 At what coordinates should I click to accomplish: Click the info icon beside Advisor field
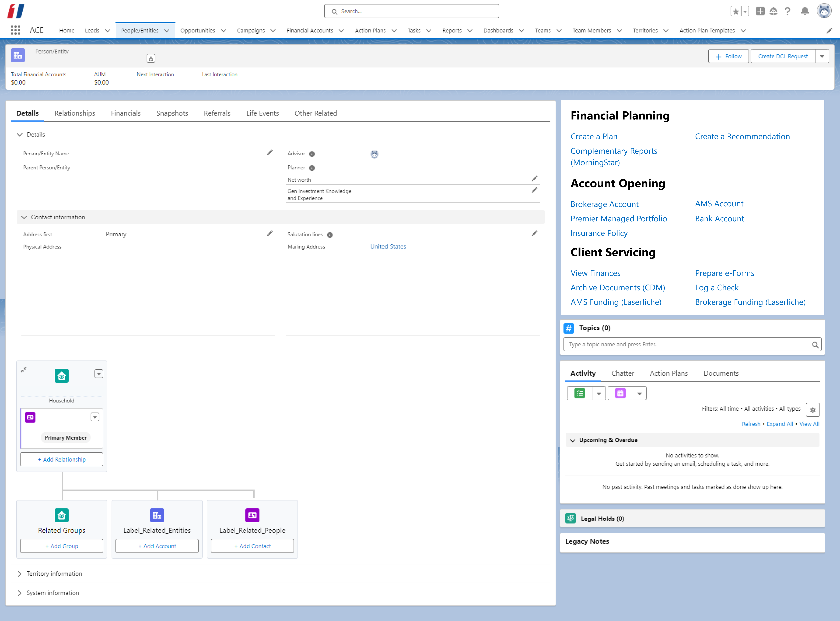(x=312, y=154)
